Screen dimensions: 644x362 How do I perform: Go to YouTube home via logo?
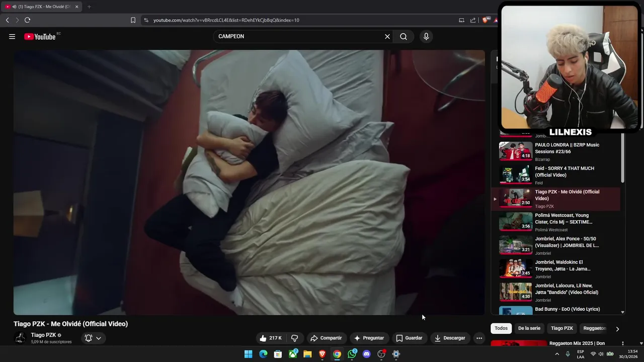coord(40,36)
